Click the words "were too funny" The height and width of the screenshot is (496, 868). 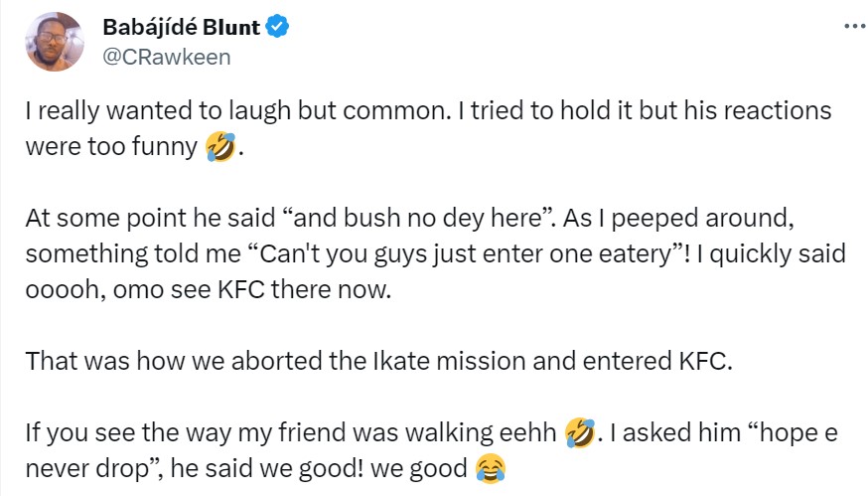pyautogui.click(x=111, y=147)
